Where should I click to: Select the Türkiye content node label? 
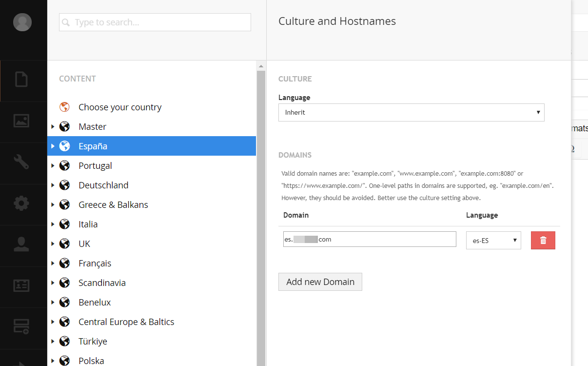click(x=93, y=341)
